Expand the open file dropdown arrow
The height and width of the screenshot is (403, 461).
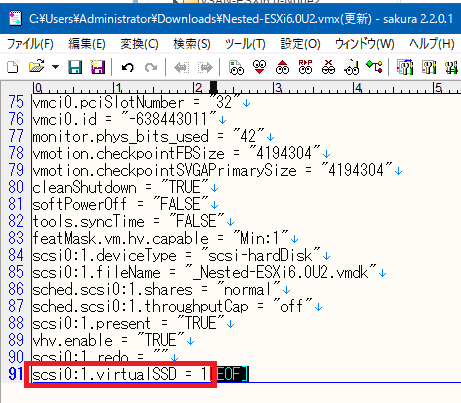click(x=55, y=67)
